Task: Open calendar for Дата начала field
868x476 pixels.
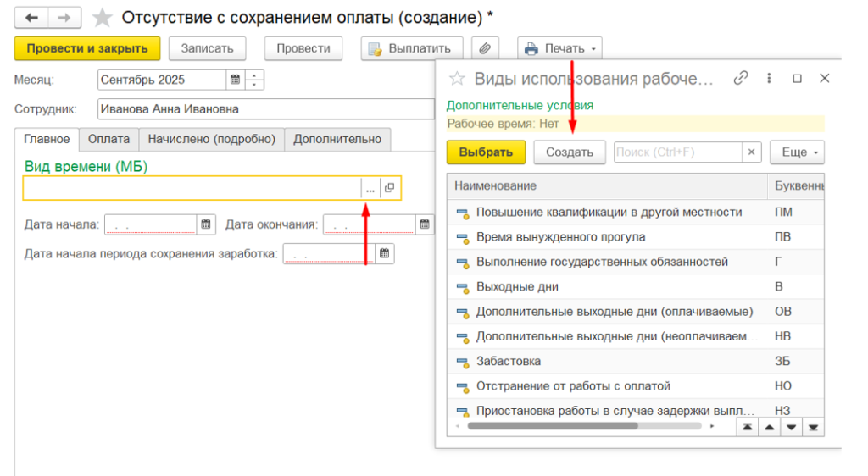Action: [x=206, y=224]
